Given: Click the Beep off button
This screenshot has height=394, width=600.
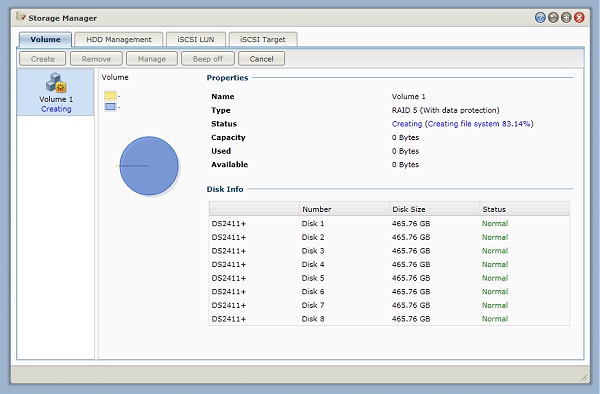Looking at the screenshot, I should [207, 59].
